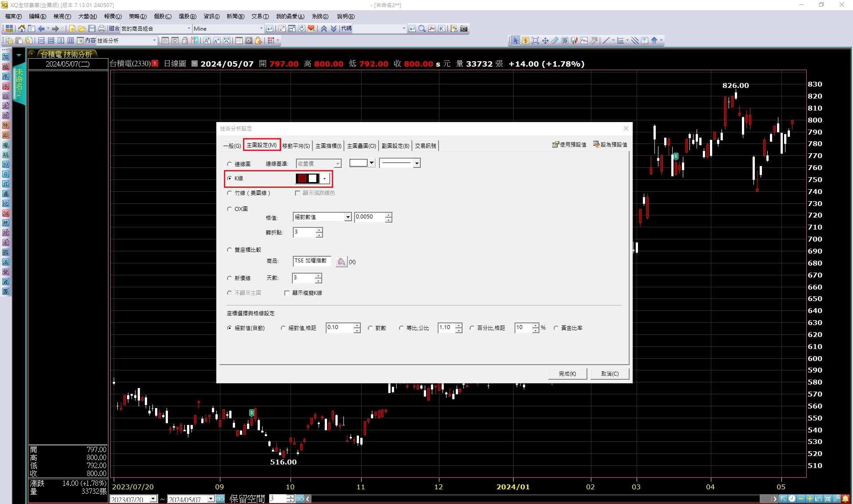The width and height of the screenshot is (853, 504).
Task: Click the dark red K線 color swatch
Action: pos(302,179)
